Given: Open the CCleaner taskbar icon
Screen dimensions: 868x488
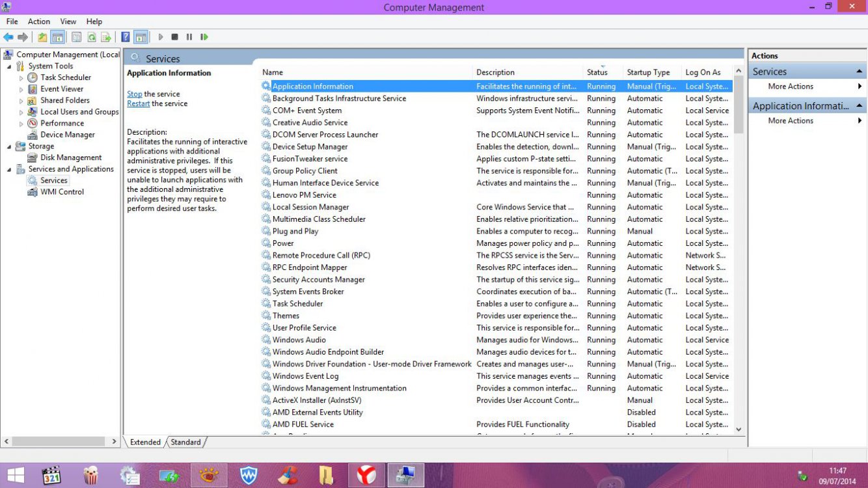Looking at the screenshot, I should pos(288,476).
